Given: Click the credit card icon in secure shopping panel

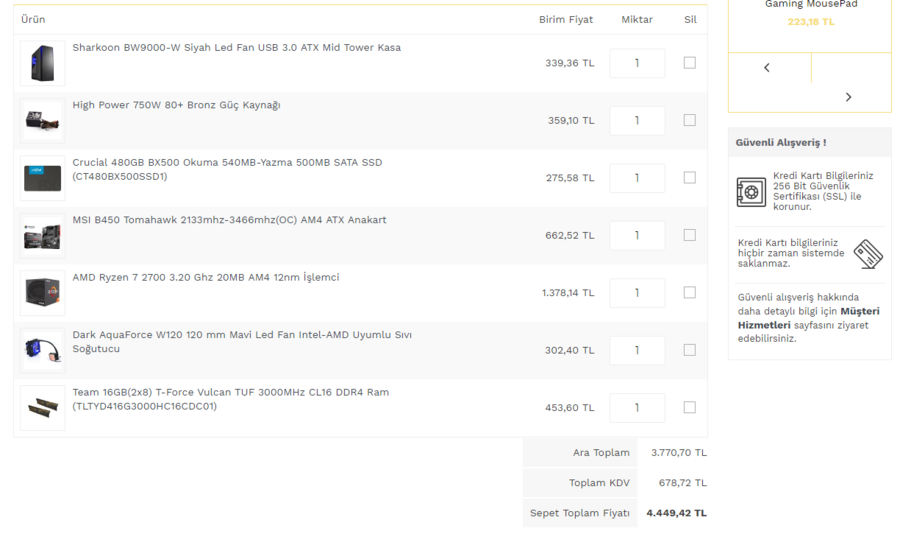Looking at the screenshot, I should 868,253.
